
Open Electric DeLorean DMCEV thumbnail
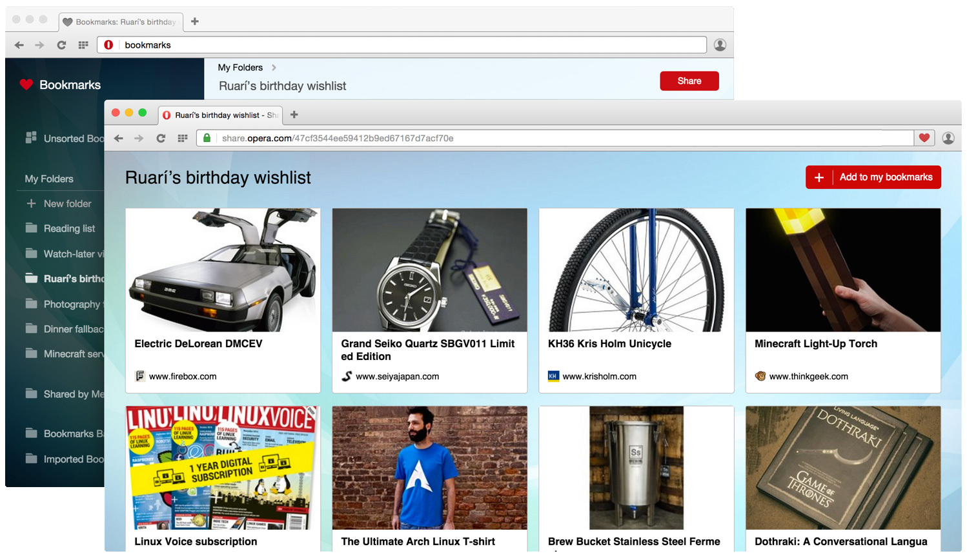pos(223,270)
